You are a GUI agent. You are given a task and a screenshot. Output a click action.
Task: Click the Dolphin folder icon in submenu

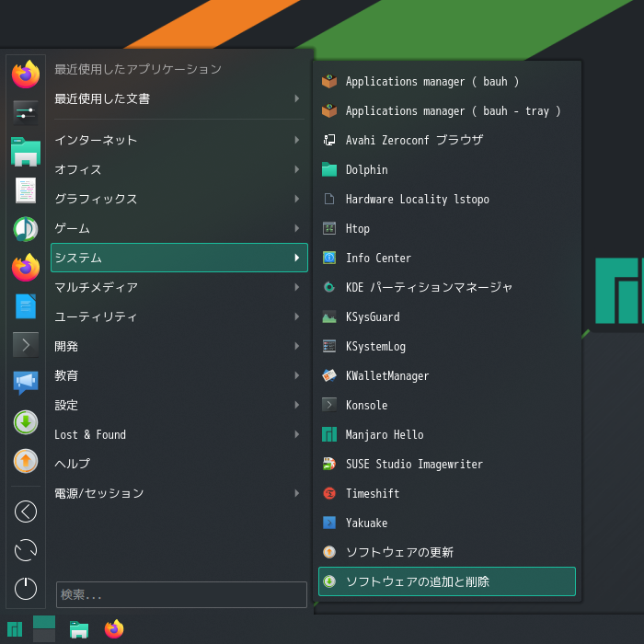[329, 169]
